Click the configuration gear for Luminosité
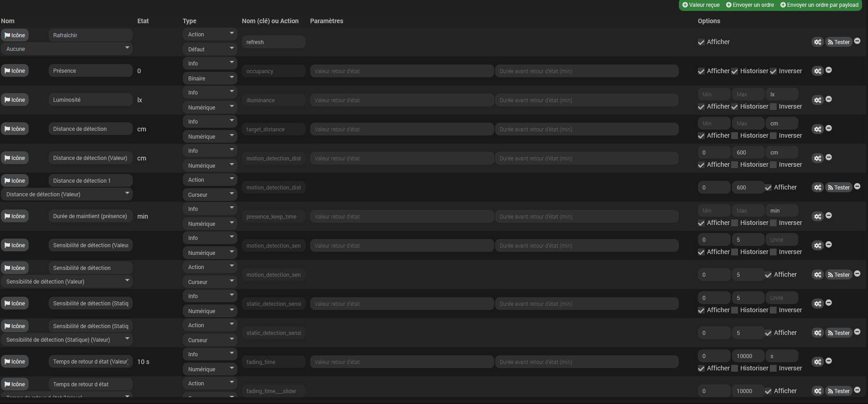This screenshot has height=404, width=868. click(818, 100)
